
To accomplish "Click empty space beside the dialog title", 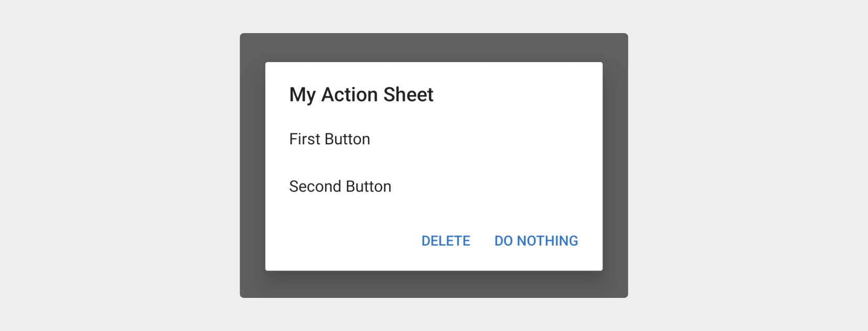I will point(518,95).
